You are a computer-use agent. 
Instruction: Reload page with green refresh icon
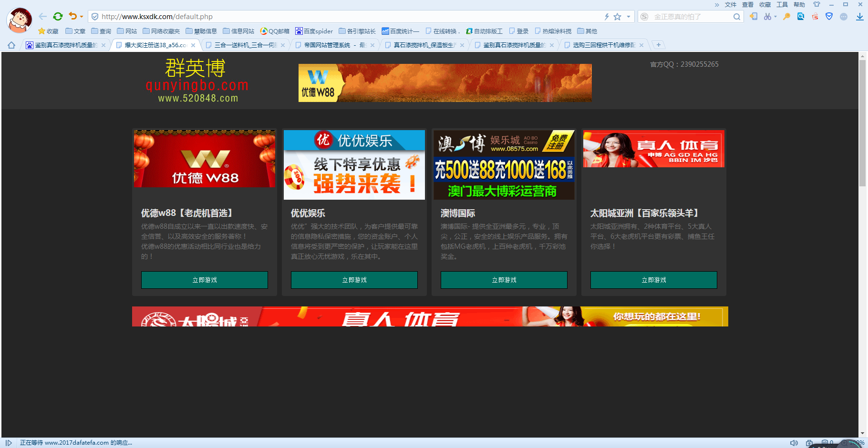[x=58, y=17]
